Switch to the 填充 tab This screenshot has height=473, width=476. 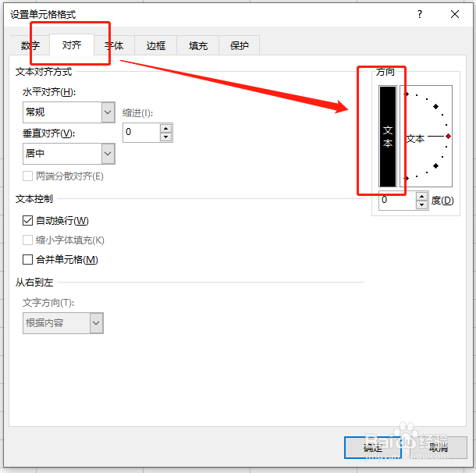[198, 46]
